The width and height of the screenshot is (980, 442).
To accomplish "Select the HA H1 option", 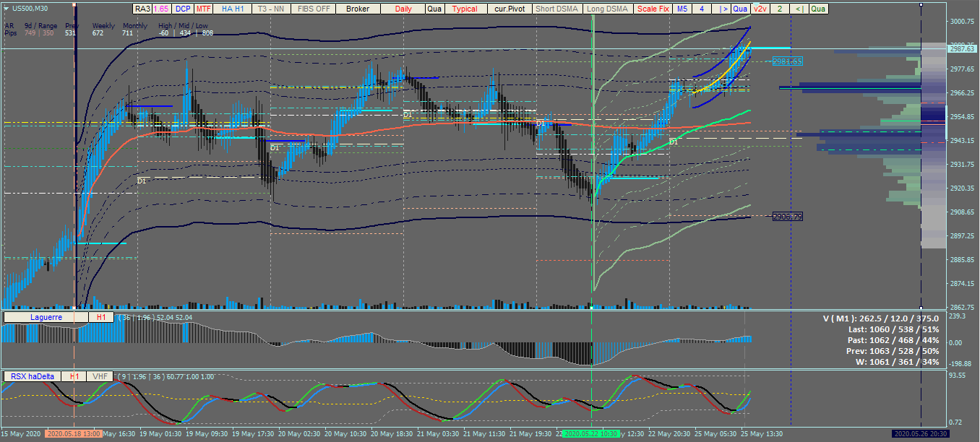I will pos(233,9).
